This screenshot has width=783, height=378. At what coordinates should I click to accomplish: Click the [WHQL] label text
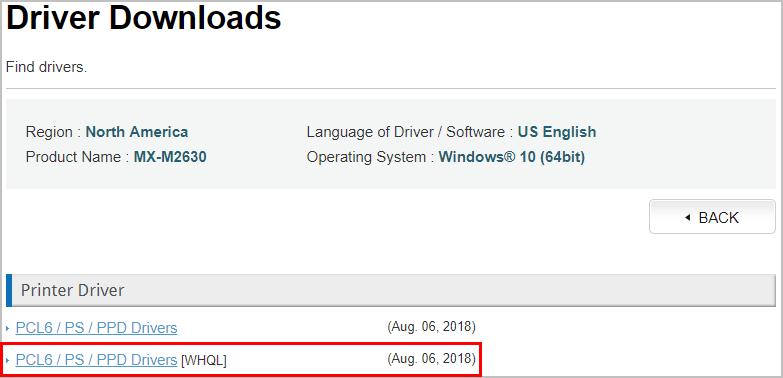click(x=203, y=361)
